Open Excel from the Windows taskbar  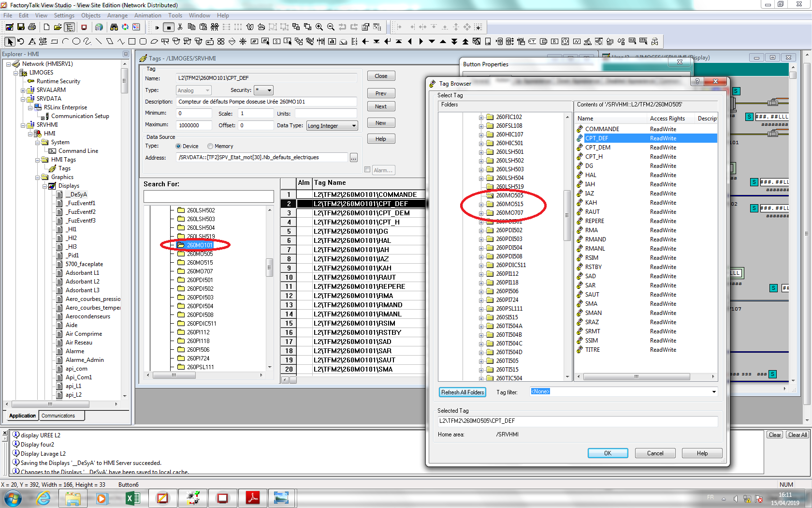coord(132,498)
